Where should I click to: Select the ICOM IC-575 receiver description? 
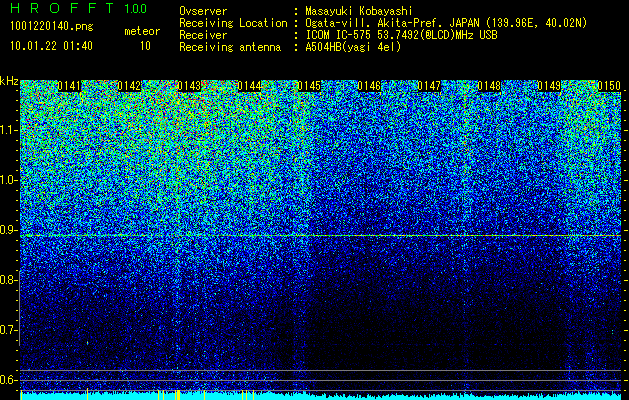click(x=401, y=35)
